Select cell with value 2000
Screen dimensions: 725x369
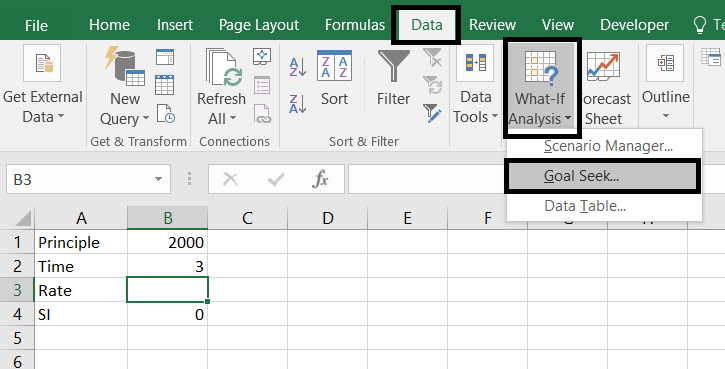pyautogui.click(x=167, y=242)
